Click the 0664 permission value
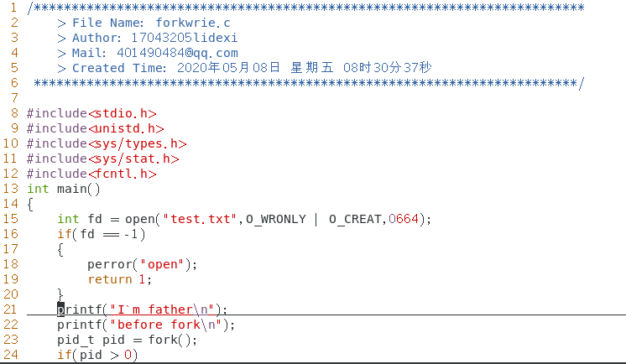Viewport: 626px width, 364px height. tap(404, 219)
